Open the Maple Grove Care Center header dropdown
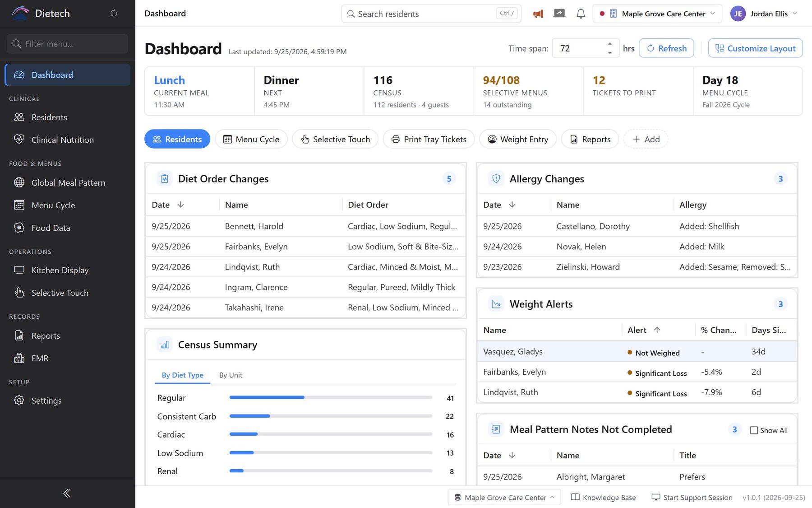Screen dimensions: 812x508 tap(657, 14)
